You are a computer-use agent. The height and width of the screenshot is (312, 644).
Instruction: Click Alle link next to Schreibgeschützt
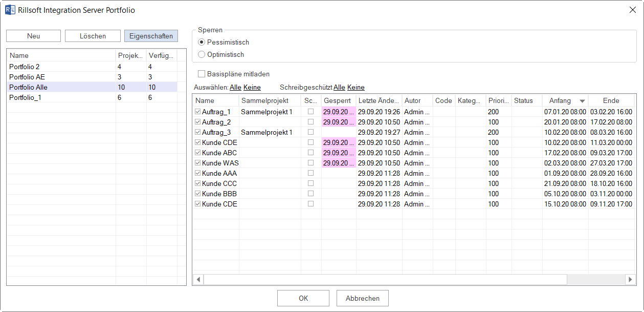tap(339, 87)
